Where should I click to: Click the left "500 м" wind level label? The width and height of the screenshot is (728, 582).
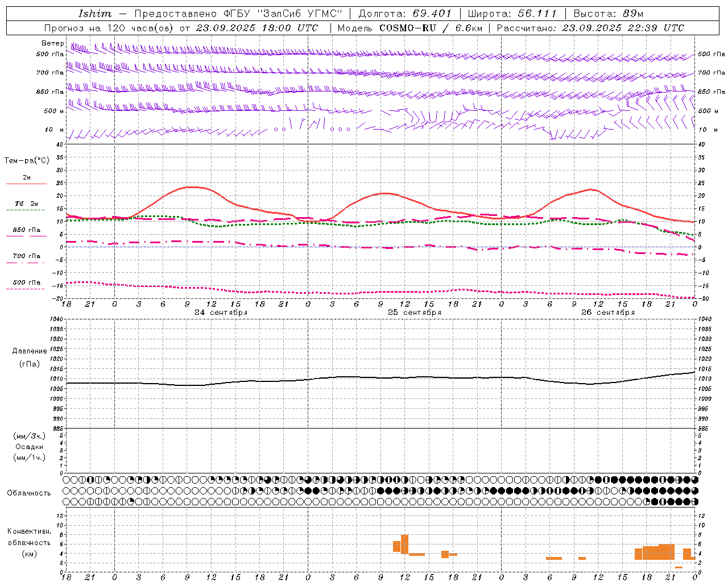click(54, 111)
